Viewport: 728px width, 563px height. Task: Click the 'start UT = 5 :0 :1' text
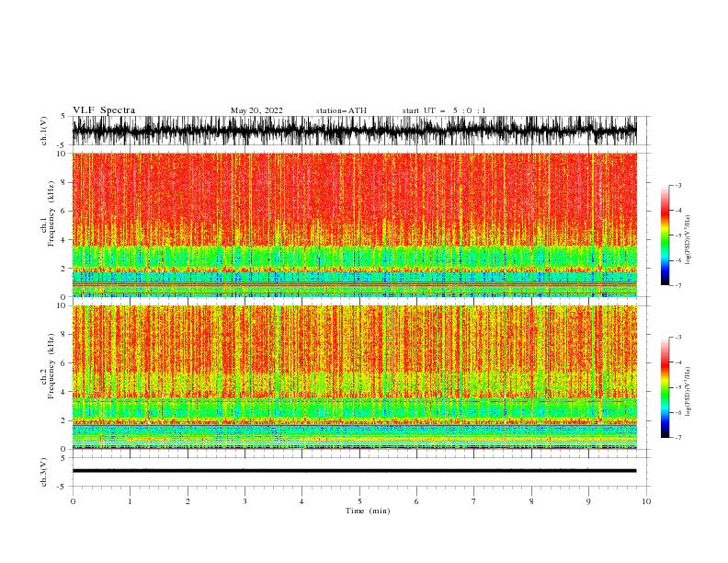(444, 110)
